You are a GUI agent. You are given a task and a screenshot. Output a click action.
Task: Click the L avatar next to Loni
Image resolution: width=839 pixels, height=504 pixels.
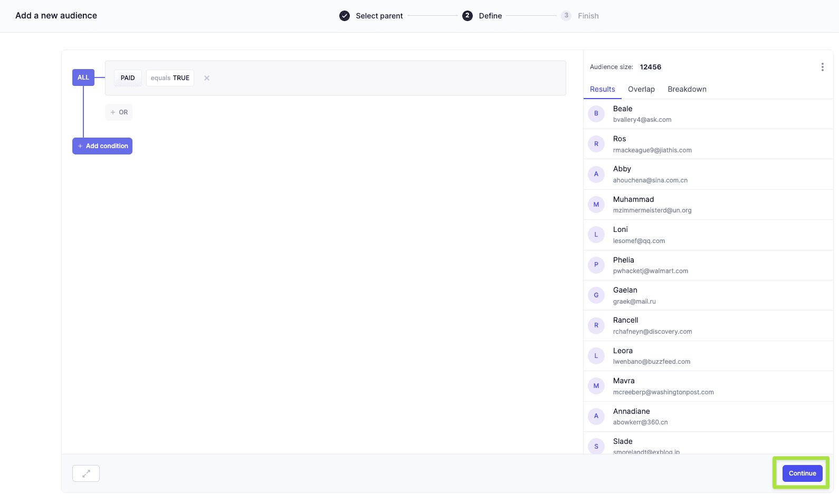(x=596, y=235)
